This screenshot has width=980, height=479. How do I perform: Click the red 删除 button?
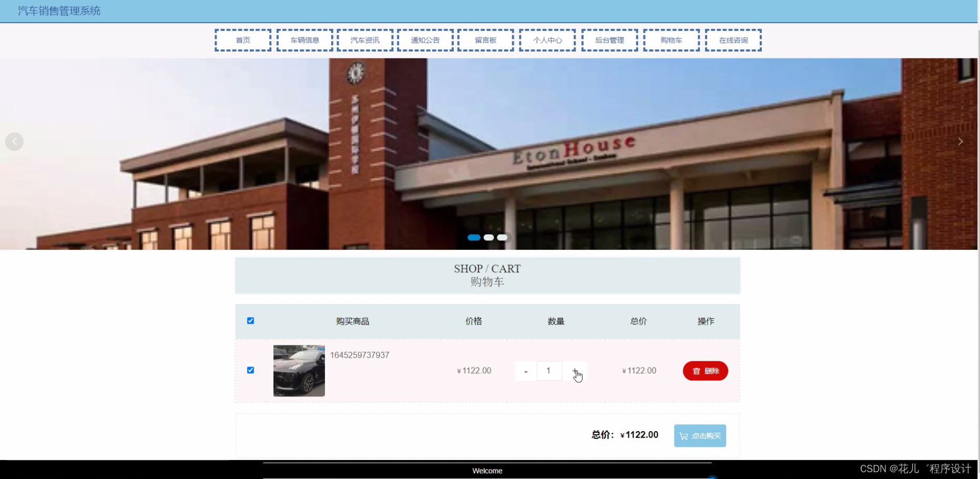click(705, 371)
